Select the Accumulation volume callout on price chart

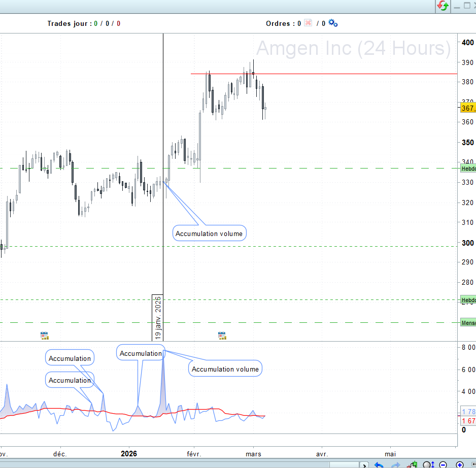(210, 233)
